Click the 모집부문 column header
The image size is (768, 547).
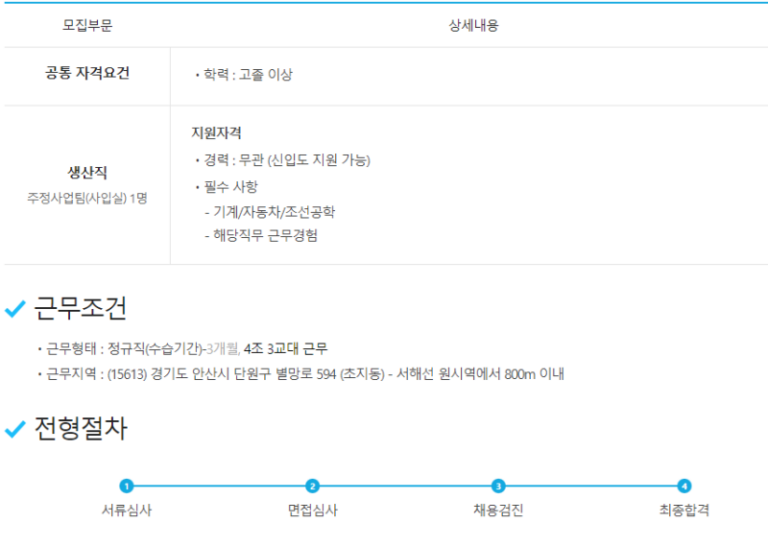click(87, 26)
